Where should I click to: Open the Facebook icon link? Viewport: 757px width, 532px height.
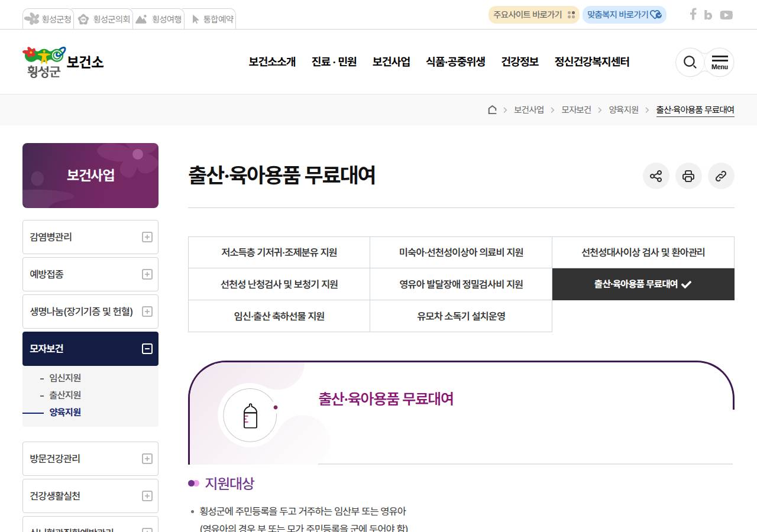693,14
